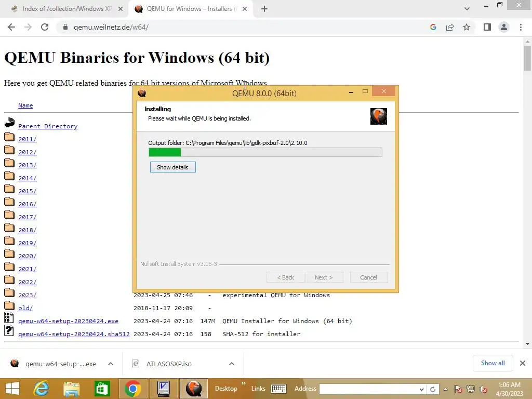
Task: Click the QEMU logo in the installer header
Action: (x=379, y=116)
